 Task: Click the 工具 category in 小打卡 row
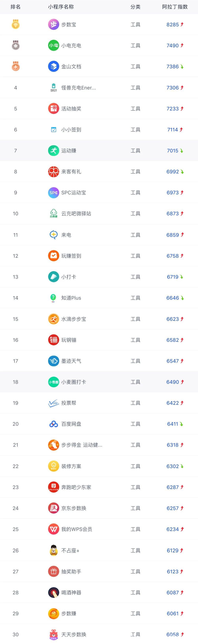135,277
